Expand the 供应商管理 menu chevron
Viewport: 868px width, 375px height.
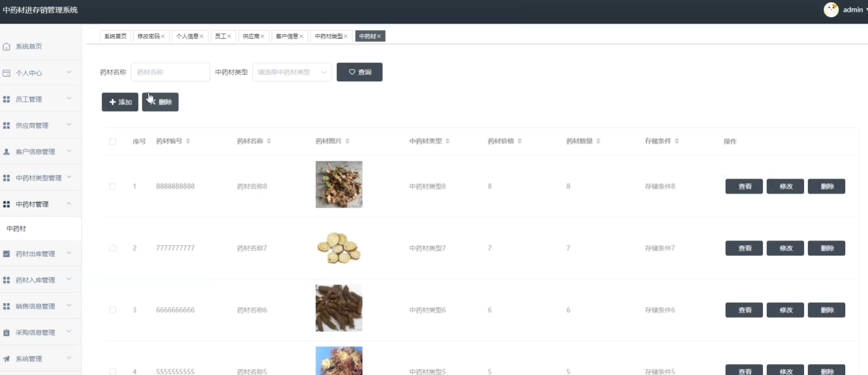coord(69,125)
